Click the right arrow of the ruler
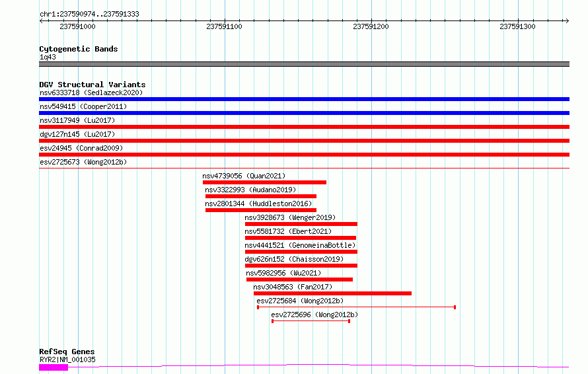This screenshot has height=374, width=588. pyautogui.click(x=567, y=20)
